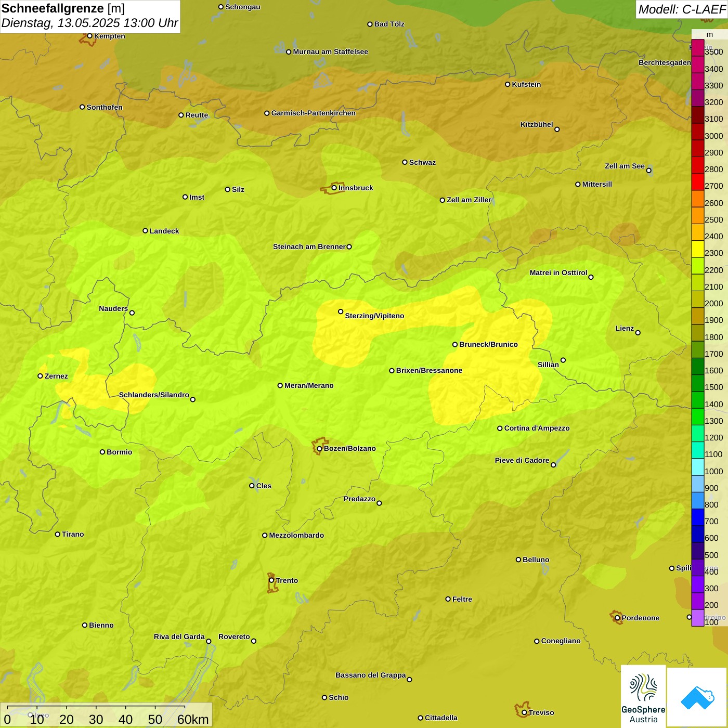Viewport: 728px width, 728px height.
Task: Click the Bruneck/Brunico label
Action: click(488, 344)
